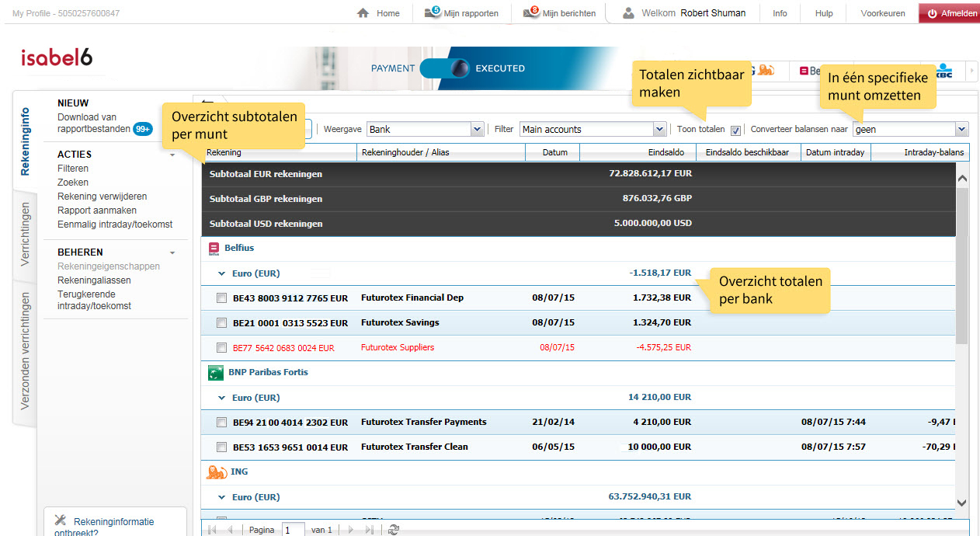The image size is (980, 536).
Task: Check the BE43 8003 9112 7765 account checkbox
Action: tap(222, 298)
